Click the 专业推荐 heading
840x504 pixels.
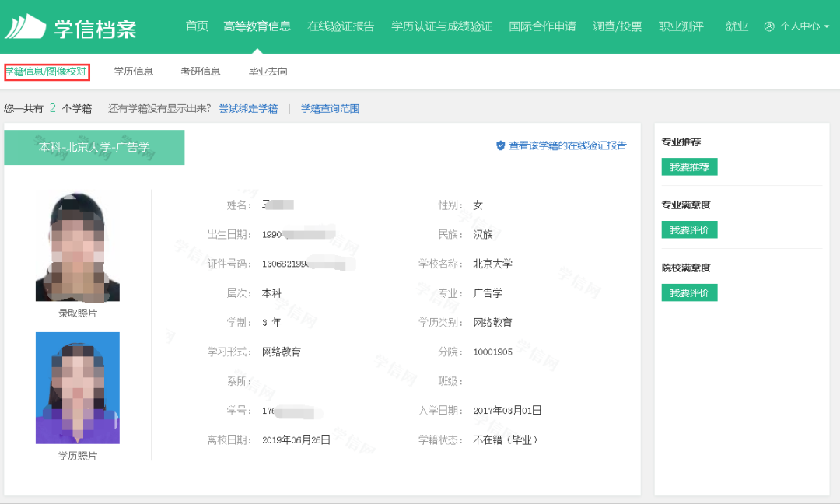coord(681,142)
